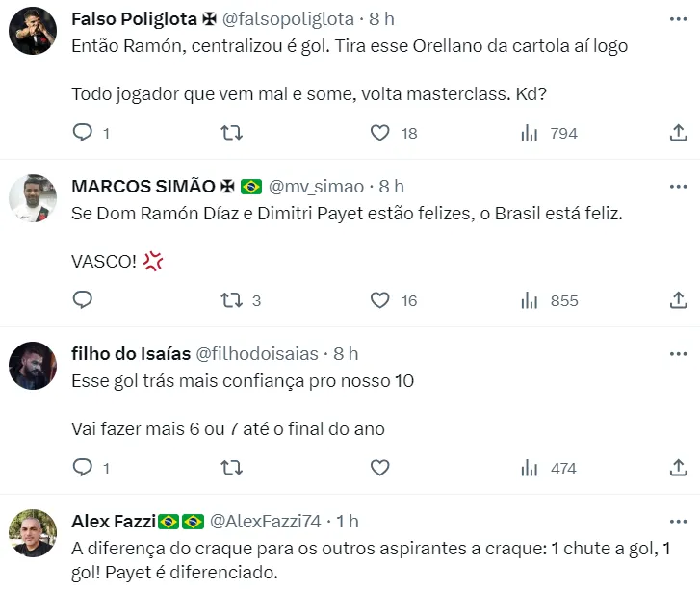
Task: Reply to filho do Isaías's tweet
Action: (83, 468)
